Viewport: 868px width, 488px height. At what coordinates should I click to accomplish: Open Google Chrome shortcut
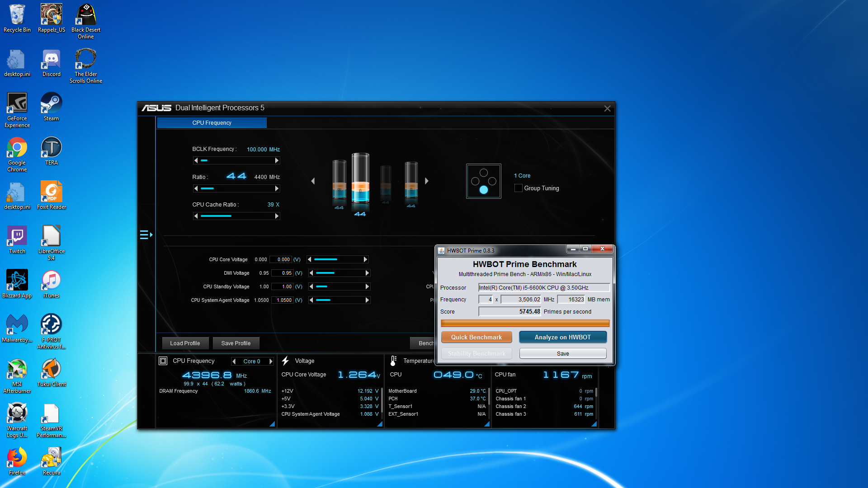tap(17, 155)
